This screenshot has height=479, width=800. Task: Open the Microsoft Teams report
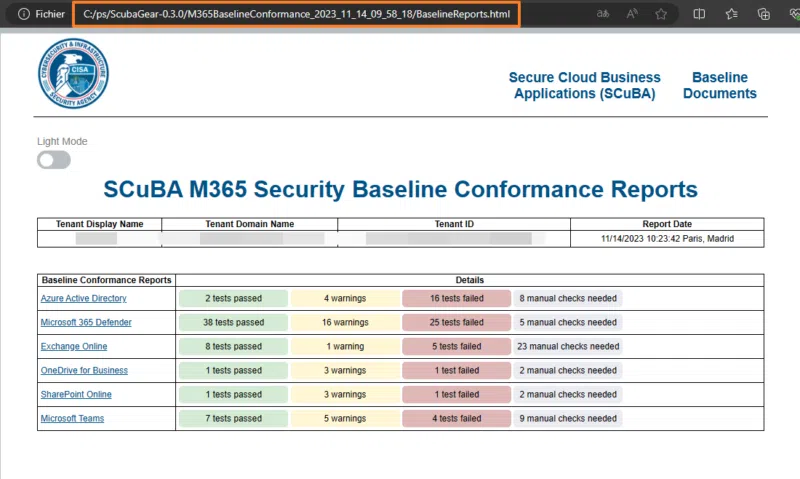72,419
